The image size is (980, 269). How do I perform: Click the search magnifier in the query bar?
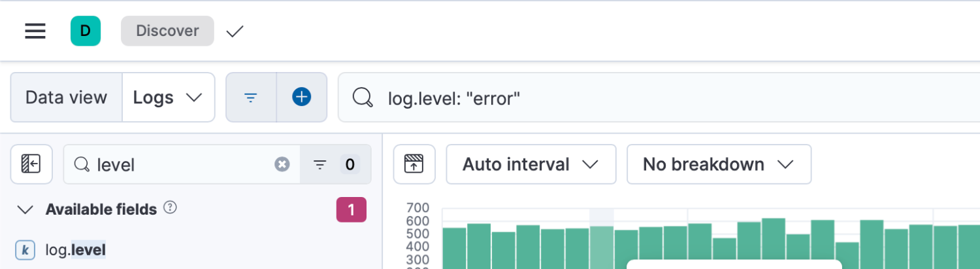[363, 98]
